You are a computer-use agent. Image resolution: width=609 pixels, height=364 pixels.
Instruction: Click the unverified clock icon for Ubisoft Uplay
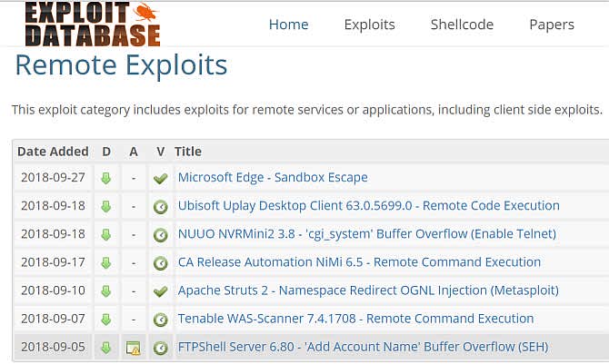160,207
